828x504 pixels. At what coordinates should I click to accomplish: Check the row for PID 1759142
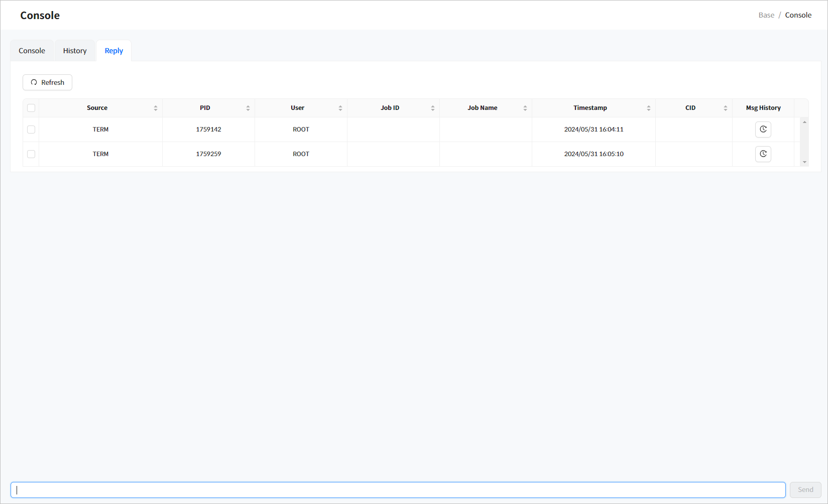click(x=31, y=130)
